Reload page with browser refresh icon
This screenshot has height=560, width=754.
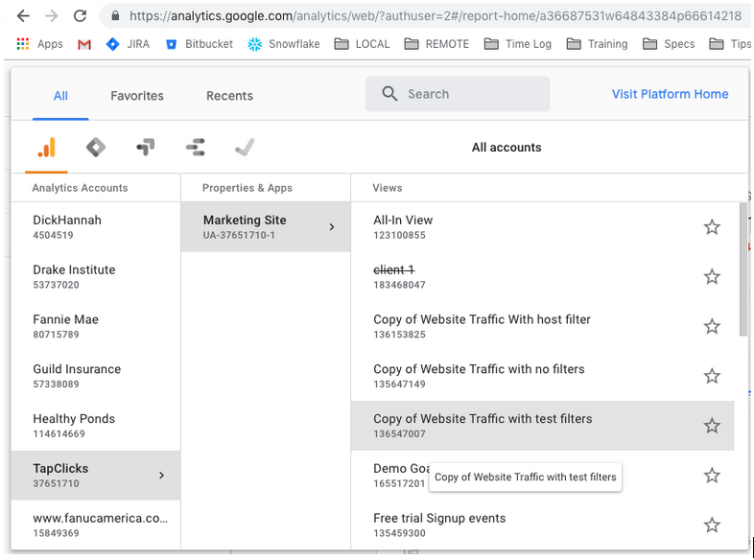coord(80,16)
